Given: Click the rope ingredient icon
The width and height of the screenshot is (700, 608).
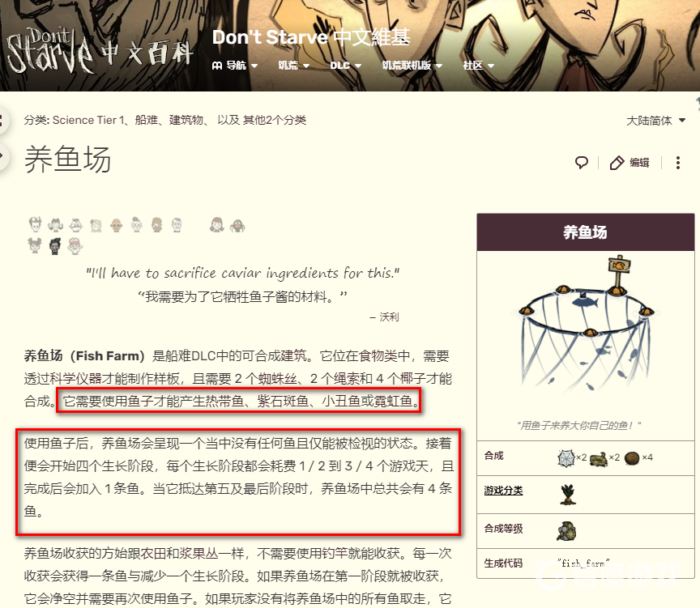Looking at the screenshot, I should coord(598,458).
